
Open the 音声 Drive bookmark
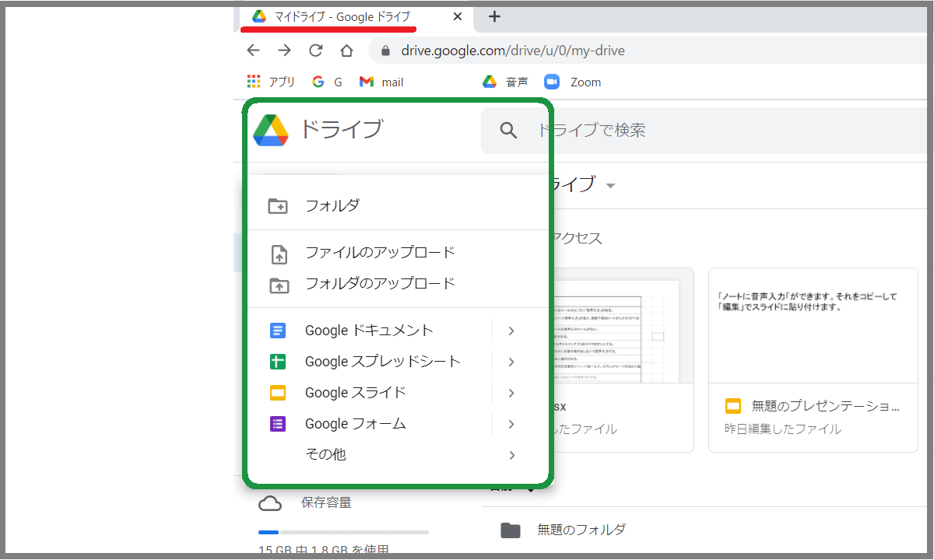click(504, 82)
